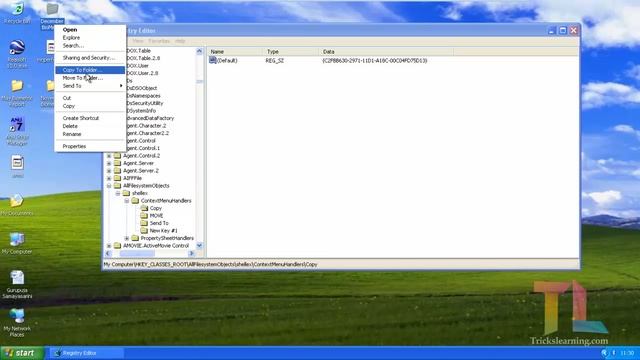
Task: Select the (Default) string value icon
Action: click(213, 60)
